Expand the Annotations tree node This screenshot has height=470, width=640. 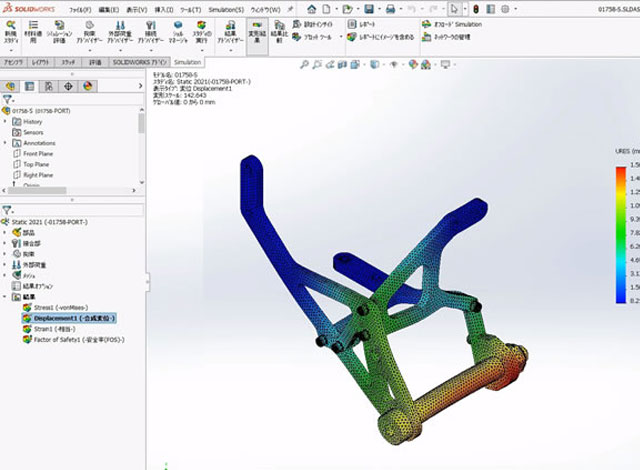tap(5, 143)
